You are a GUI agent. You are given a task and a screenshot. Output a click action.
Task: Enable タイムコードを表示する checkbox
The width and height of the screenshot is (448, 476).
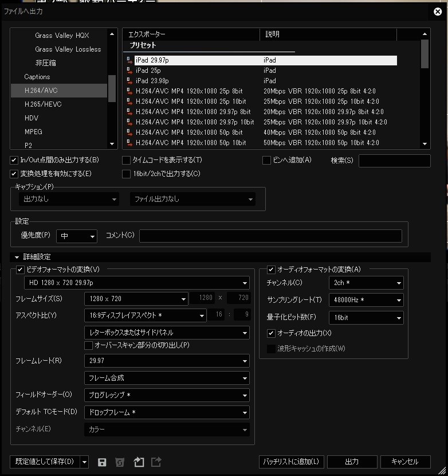[x=126, y=160]
